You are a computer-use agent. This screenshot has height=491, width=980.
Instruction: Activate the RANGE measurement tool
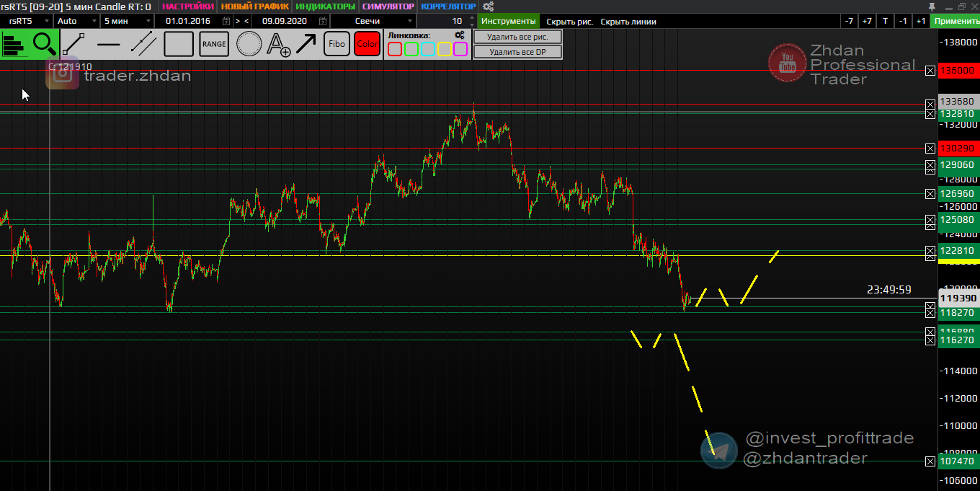tap(214, 44)
